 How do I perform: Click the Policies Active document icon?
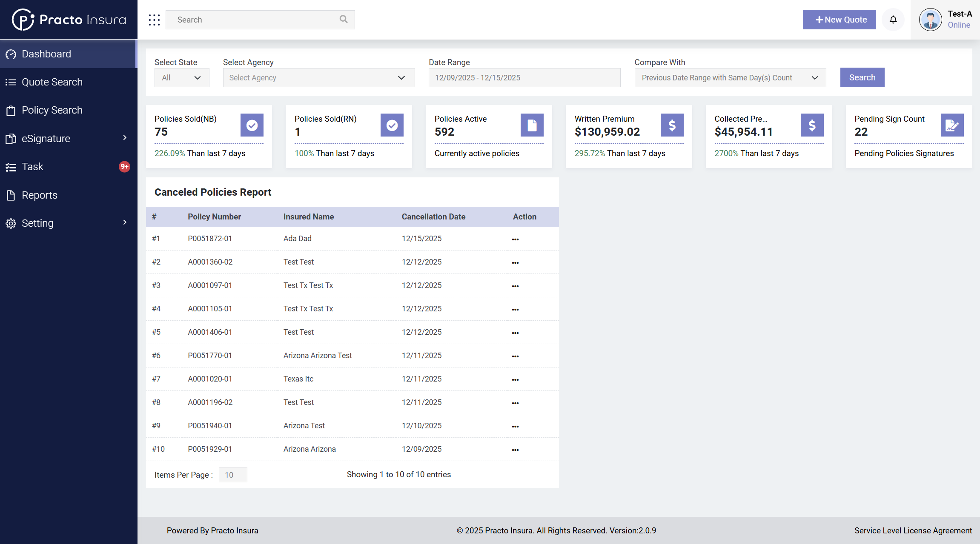(532, 125)
